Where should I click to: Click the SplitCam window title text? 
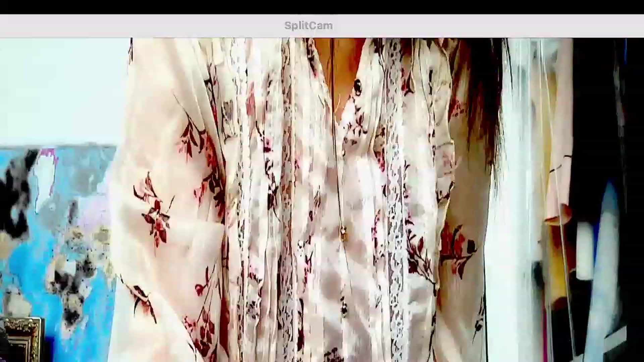pyautogui.click(x=309, y=26)
